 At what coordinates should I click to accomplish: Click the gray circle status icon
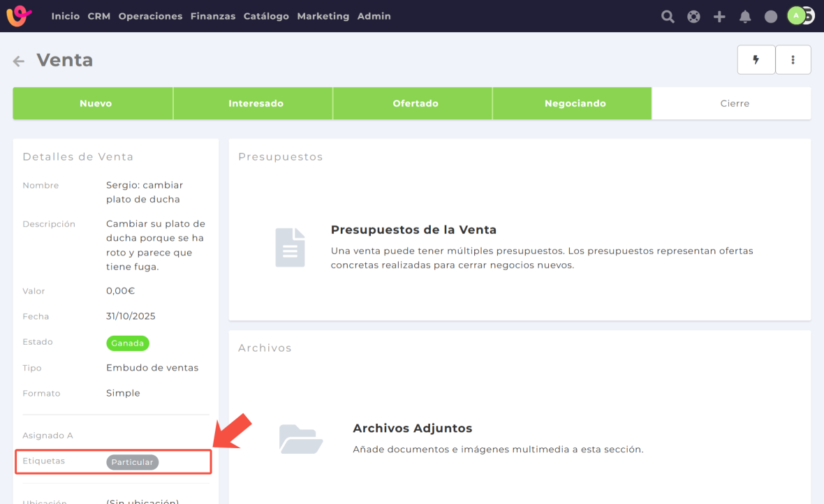pyautogui.click(x=771, y=17)
